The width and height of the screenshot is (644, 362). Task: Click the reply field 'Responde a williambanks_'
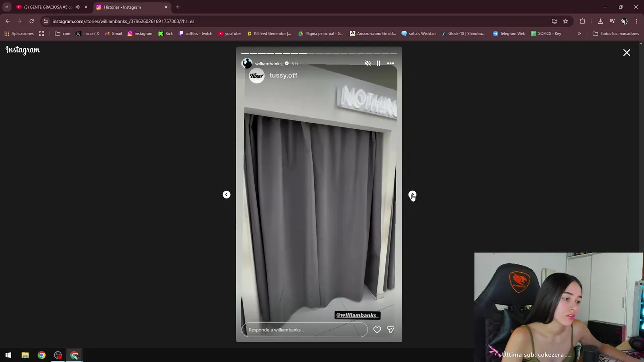tap(305, 330)
